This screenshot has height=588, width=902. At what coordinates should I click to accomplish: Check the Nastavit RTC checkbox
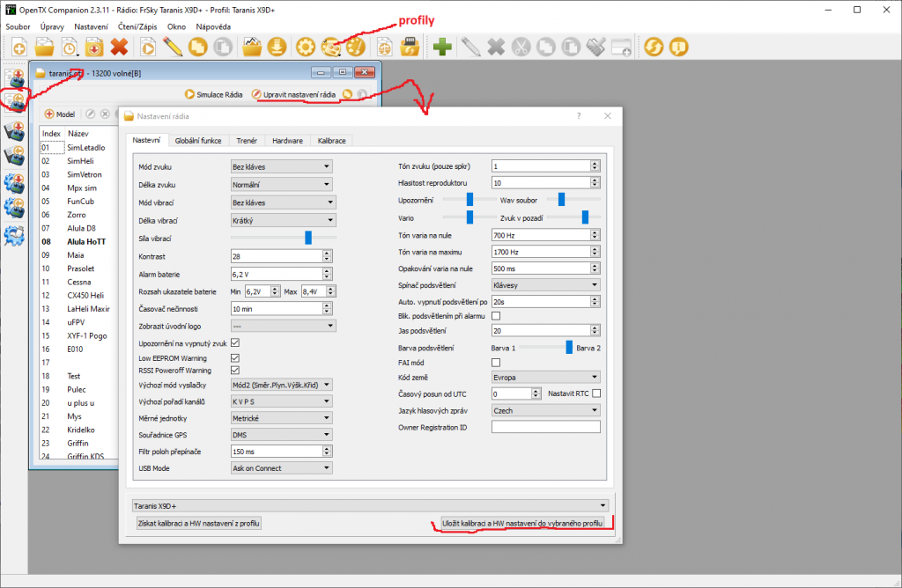pyautogui.click(x=596, y=393)
